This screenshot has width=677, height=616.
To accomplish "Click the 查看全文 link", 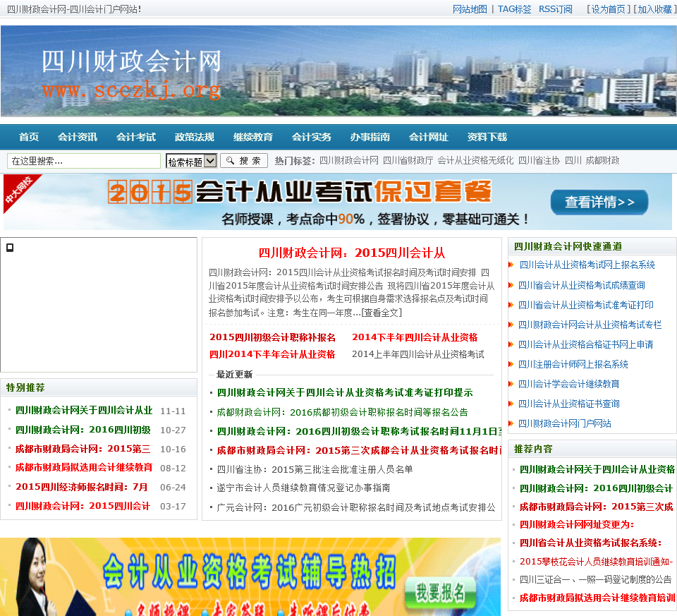I will click(x=382, y=313).
